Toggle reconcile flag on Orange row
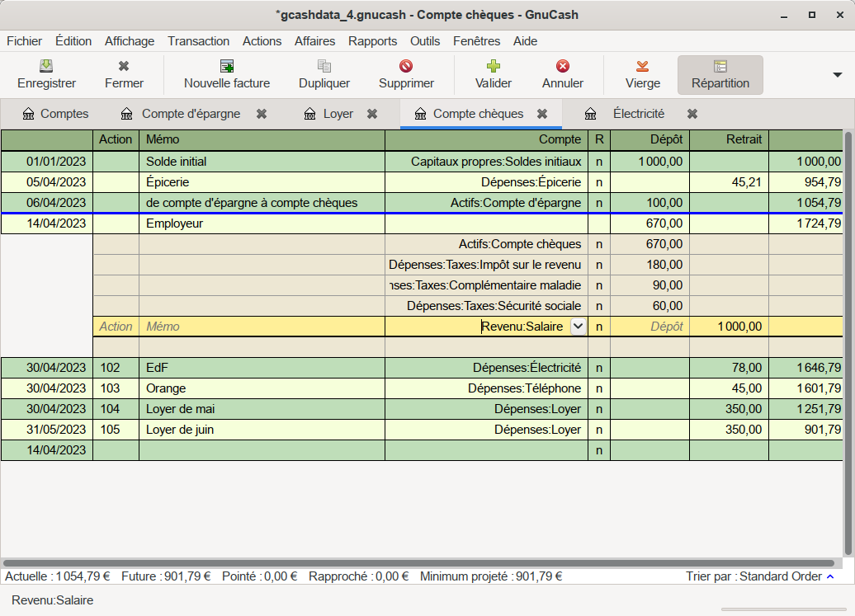Viewport: 855px width, 616px height. (x=599, y=388)
